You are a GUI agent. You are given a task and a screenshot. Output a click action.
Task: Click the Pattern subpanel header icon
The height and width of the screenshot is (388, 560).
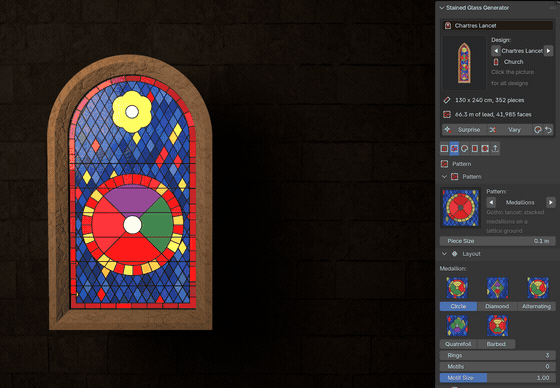pyautogui.click(x=455, y=176)
